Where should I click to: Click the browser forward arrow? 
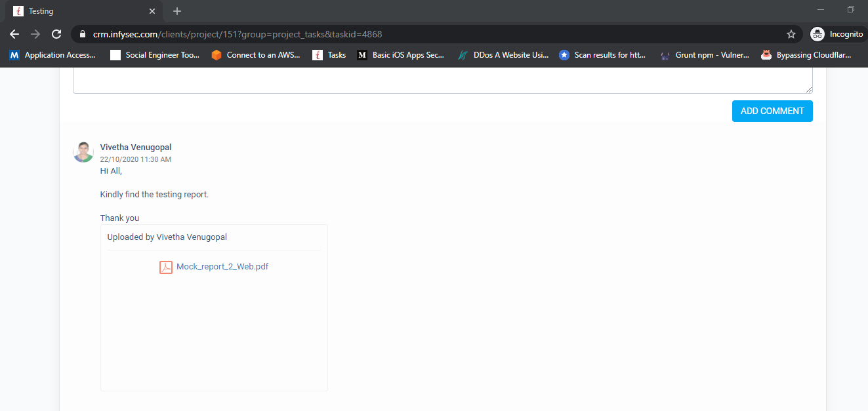(35, 34)
